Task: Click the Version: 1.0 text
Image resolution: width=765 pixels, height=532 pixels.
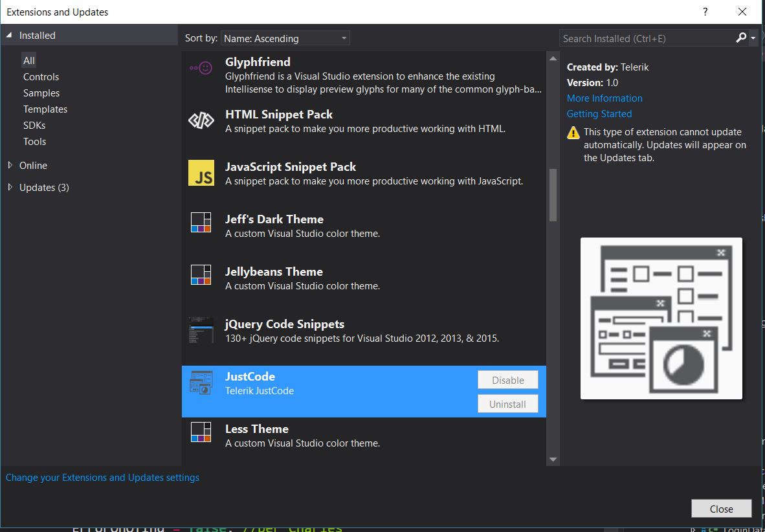Action: 592,82
